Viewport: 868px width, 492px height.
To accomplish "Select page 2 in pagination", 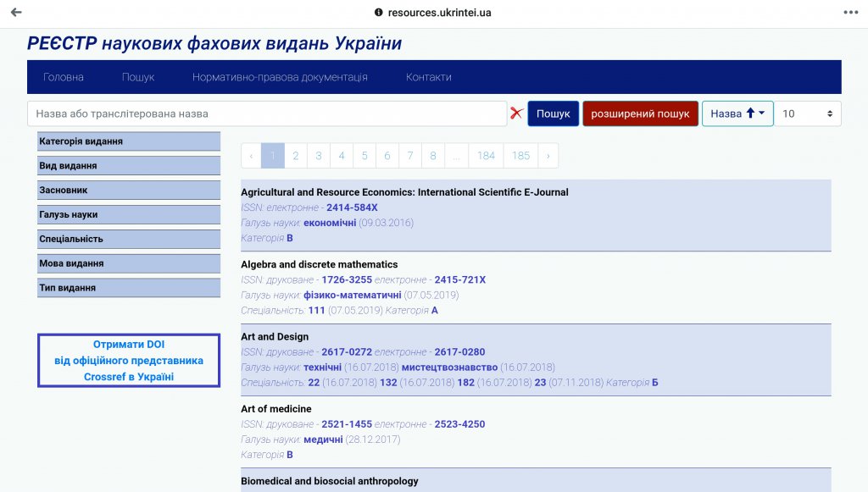I will 295,156.
